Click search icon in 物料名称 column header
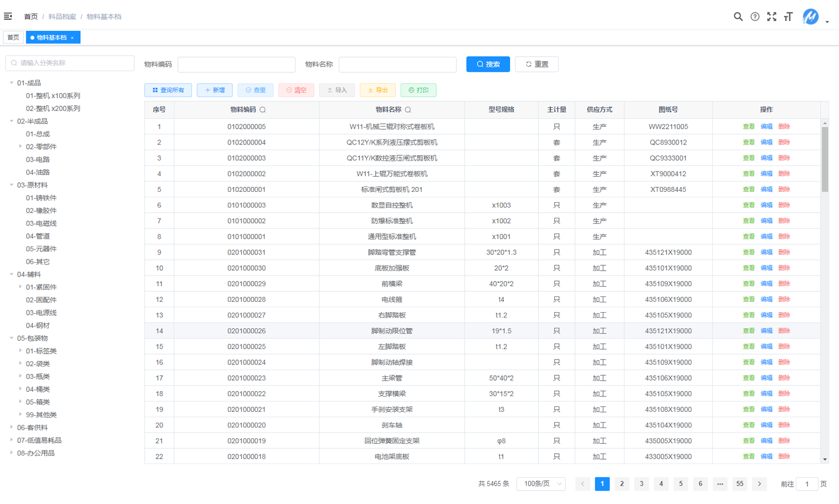 (x=408, y=110)
